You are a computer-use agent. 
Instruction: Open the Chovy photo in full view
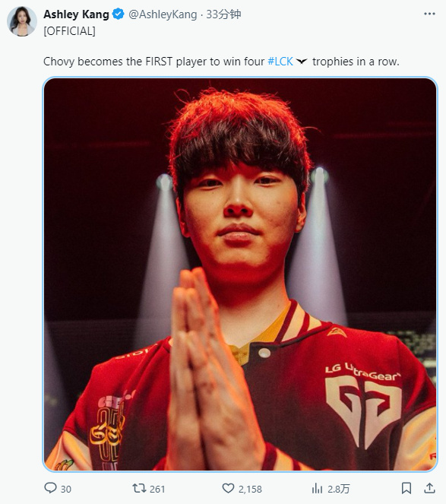[240, 274]
